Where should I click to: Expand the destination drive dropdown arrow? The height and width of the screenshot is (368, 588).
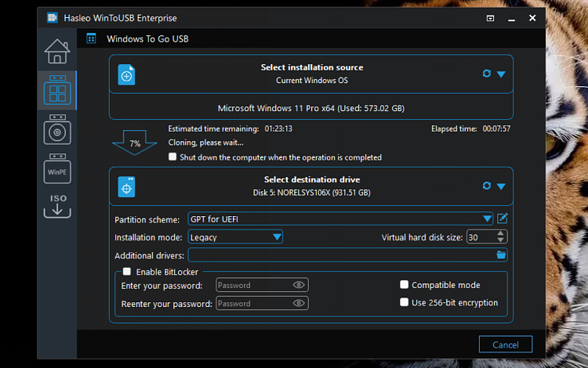pyautogui.click(x=501, y=186)
